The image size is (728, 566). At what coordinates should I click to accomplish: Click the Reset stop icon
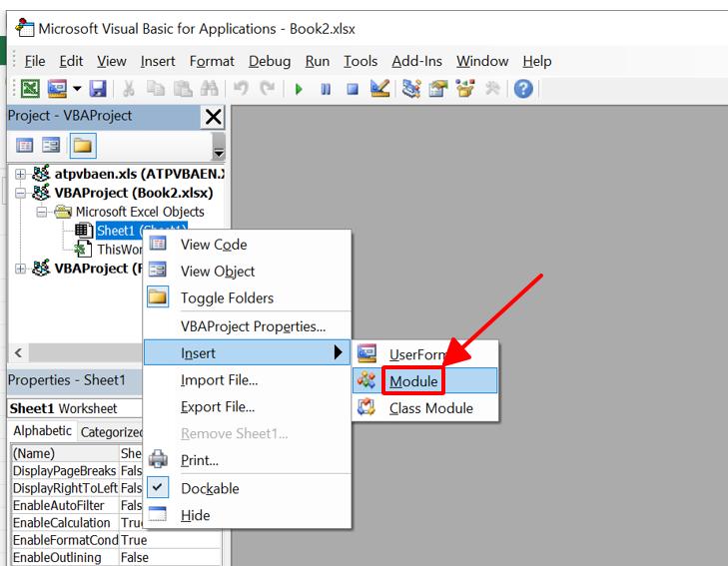point(353,89)
